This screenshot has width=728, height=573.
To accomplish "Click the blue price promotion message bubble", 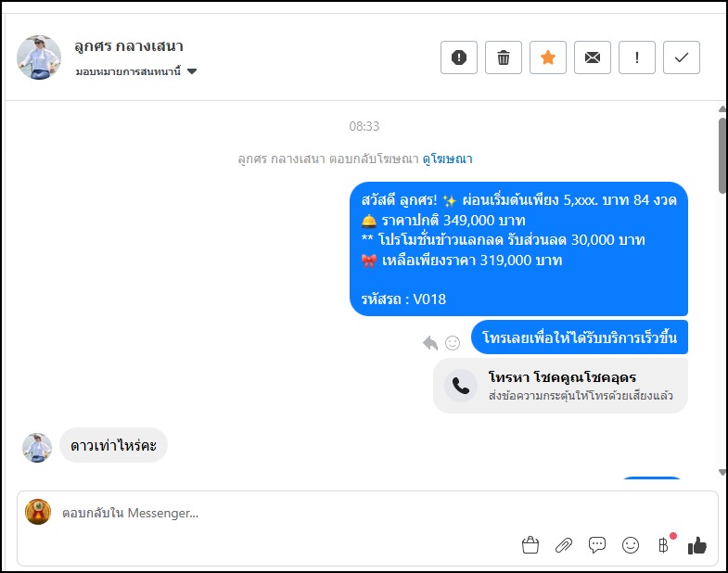I will pos(518,248).
